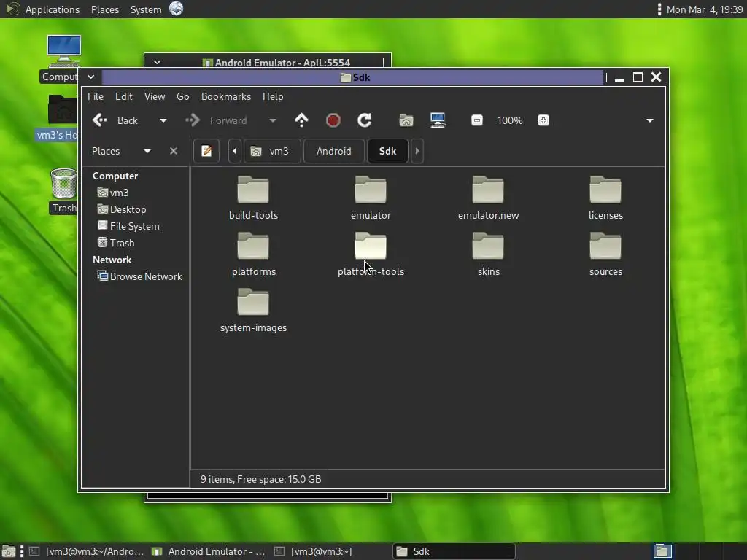Click the Show Desktop taskbar icon
Viewport: 747px width, 560px height.
[x=8, y=551]
